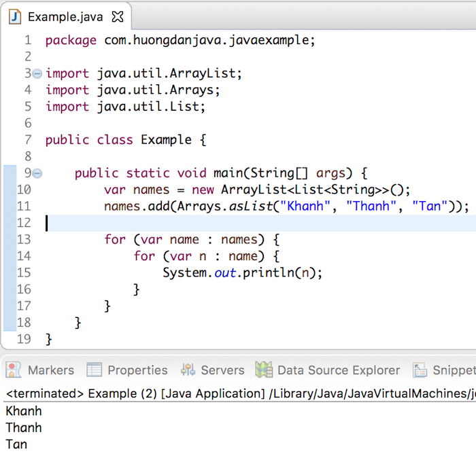Click the Markers view icon
The height and width of the screenshot is (462, 476).
[14, 370]
